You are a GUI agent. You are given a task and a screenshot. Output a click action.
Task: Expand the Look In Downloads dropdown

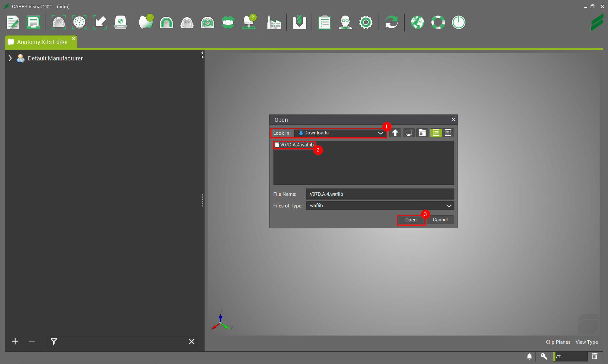click(x=380, y=133)
